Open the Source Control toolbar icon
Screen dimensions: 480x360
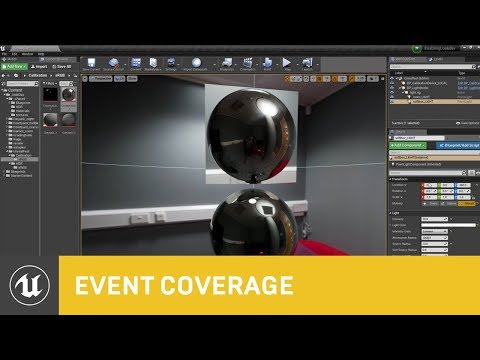click(114, 63)
